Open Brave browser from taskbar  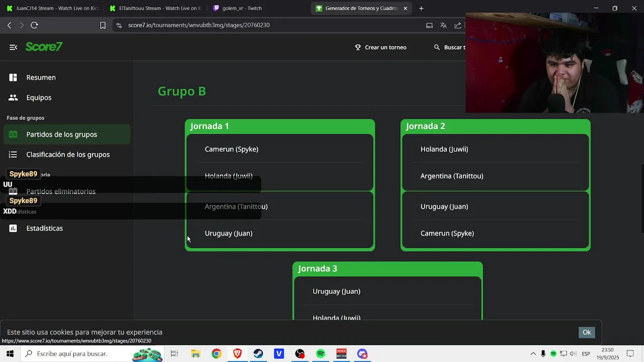coord(237,354)
